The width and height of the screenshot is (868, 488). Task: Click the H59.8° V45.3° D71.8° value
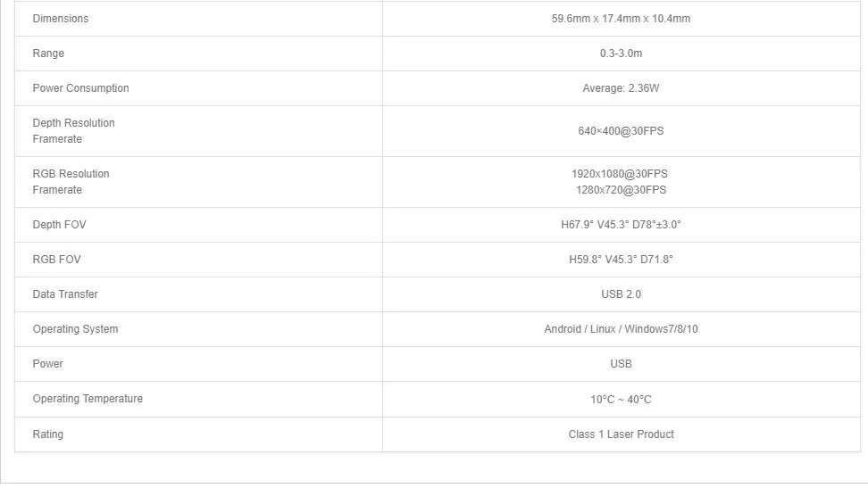(x=621, y=260)
